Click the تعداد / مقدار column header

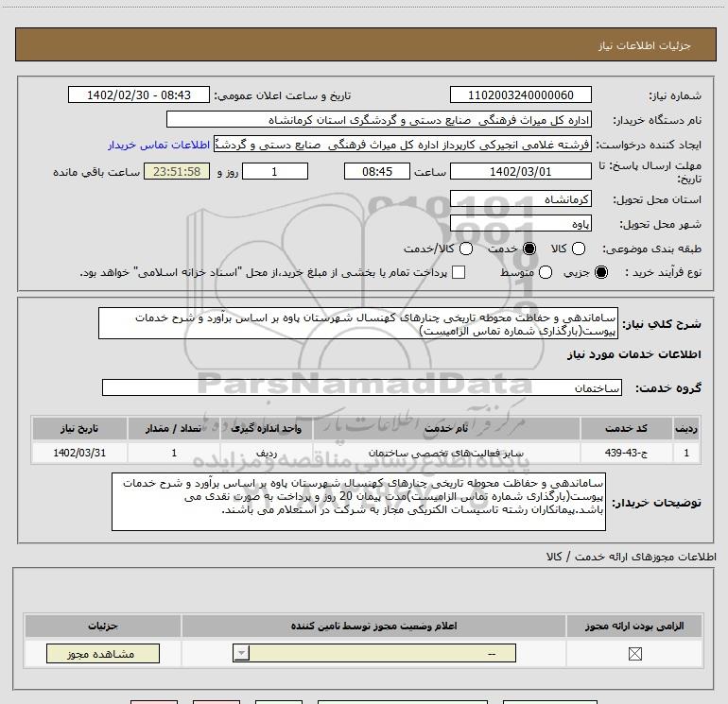pos(174,428)
